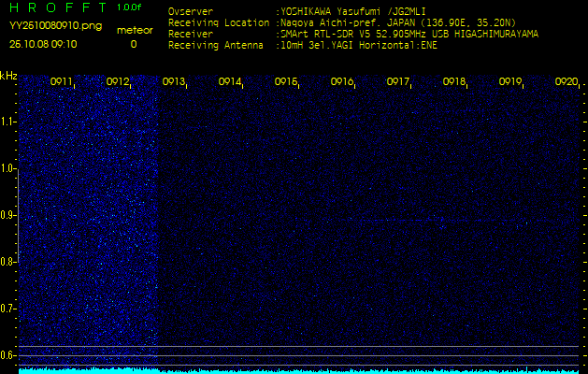Click the Nagoya Aichi-pref. JAPAN location text
The height and width of the screenshot is (374, 588).
click(x=398, y=22)
